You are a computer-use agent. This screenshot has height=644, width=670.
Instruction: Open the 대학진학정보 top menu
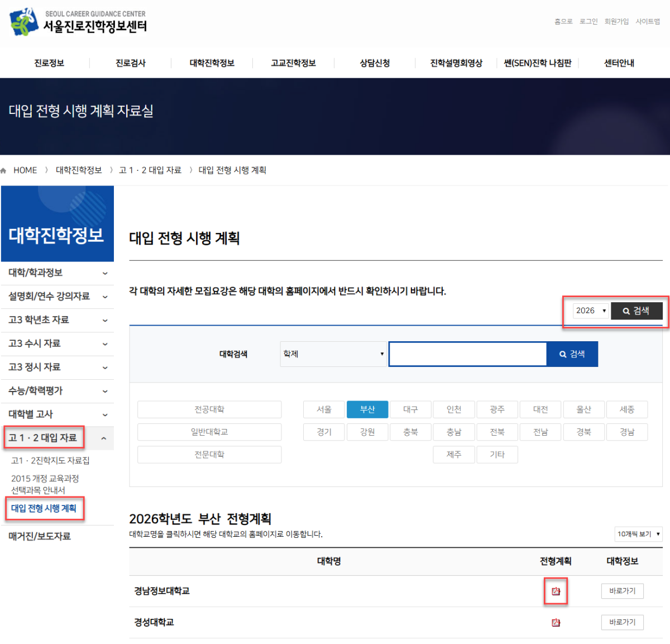tap(212, 63)
